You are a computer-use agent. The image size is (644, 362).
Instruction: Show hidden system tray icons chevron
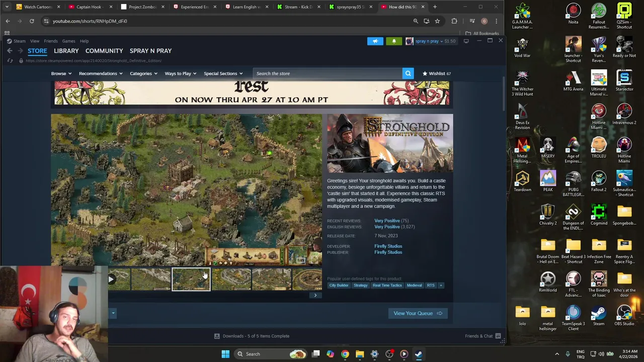(557, 354)
